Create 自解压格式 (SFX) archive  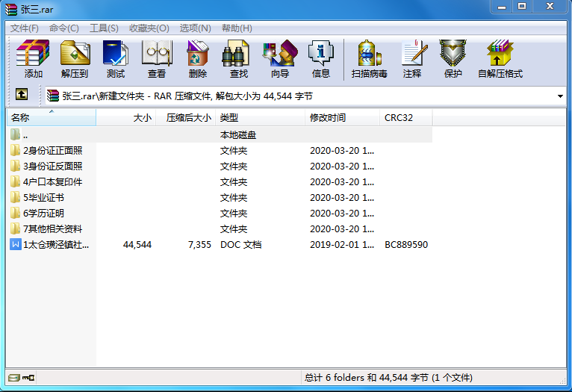[x=500, y=59]
